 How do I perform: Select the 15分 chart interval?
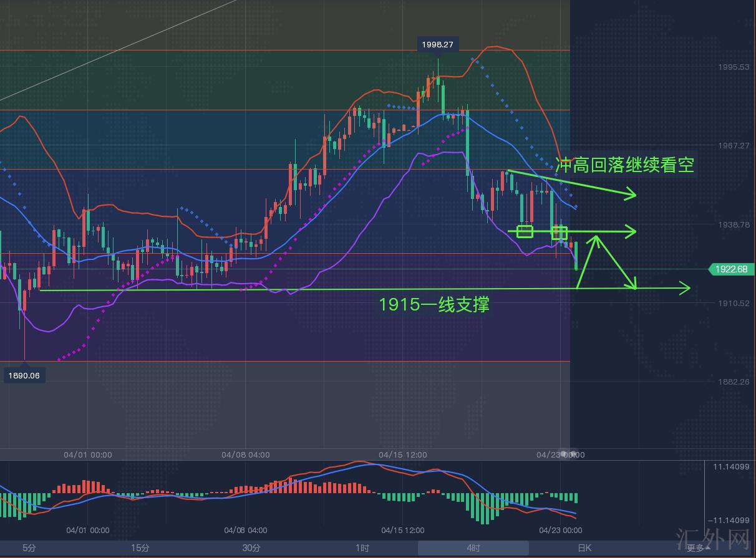pos(140,548)
